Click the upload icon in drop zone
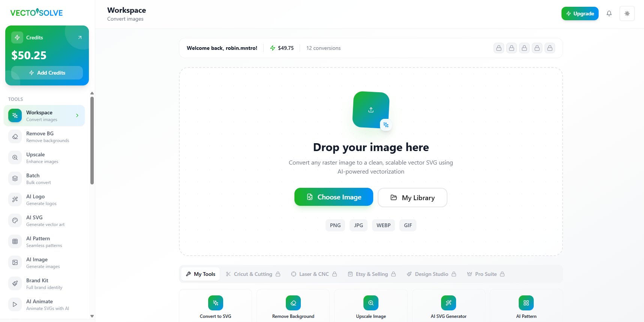 371,110
